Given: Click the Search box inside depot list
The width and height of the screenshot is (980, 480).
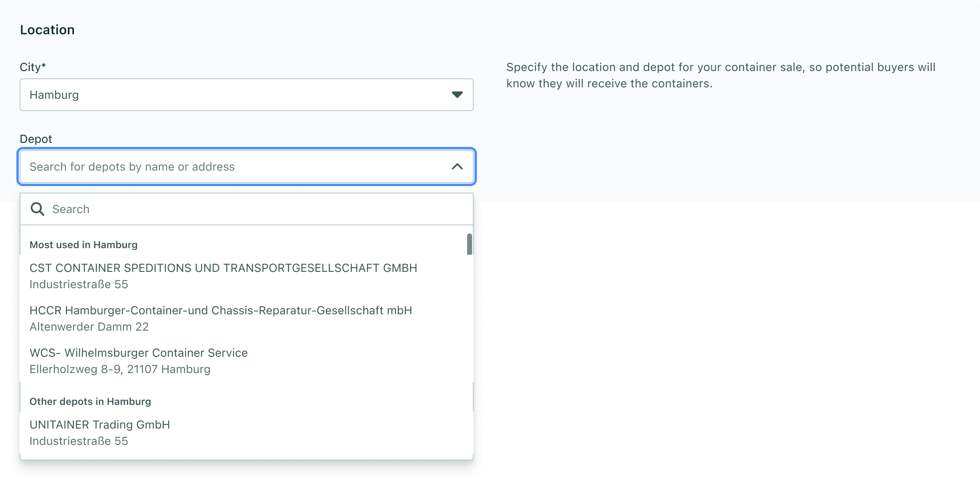Looking at the screenshot, I should click(247, 209).
